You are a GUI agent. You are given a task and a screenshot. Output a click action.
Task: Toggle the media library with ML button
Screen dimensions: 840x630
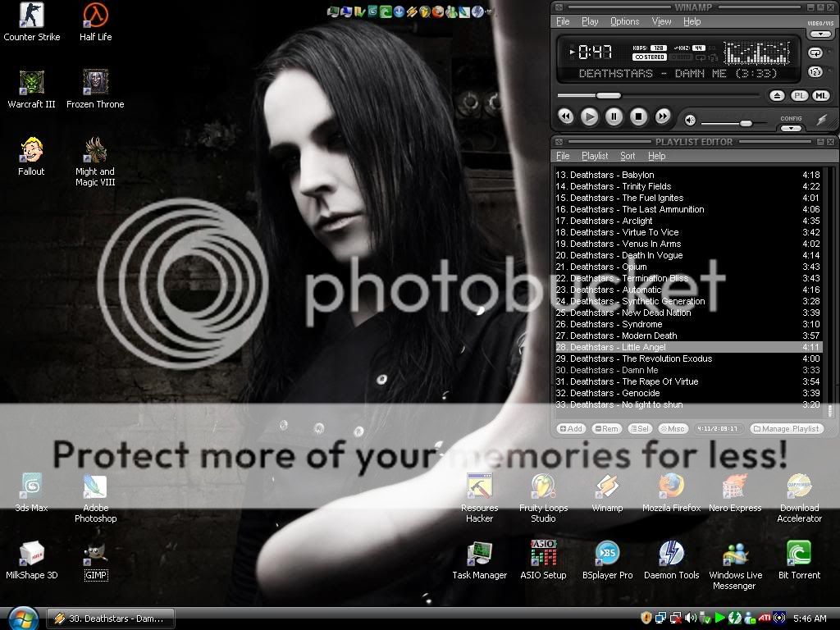pyautogui.click(x=820, y=96)
